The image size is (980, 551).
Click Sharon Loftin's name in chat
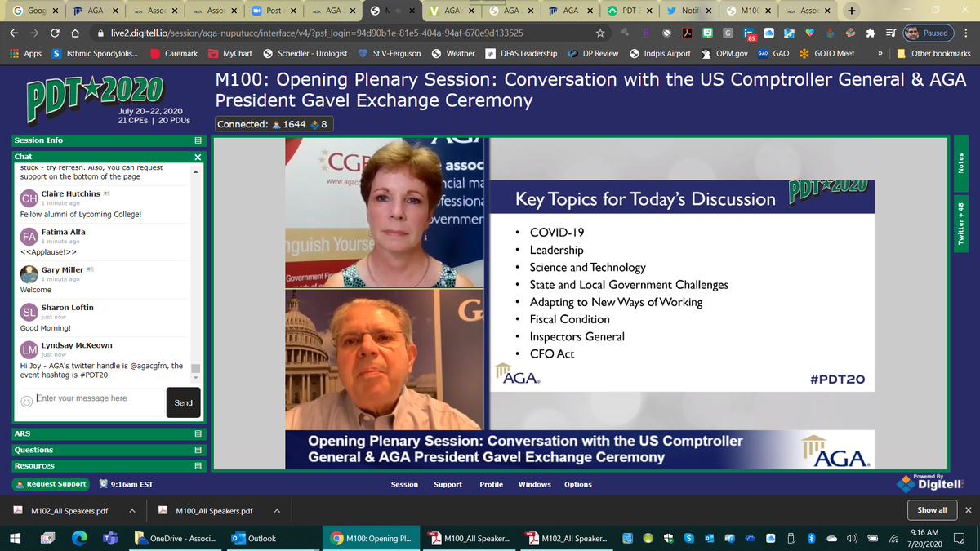pos(67,308)
